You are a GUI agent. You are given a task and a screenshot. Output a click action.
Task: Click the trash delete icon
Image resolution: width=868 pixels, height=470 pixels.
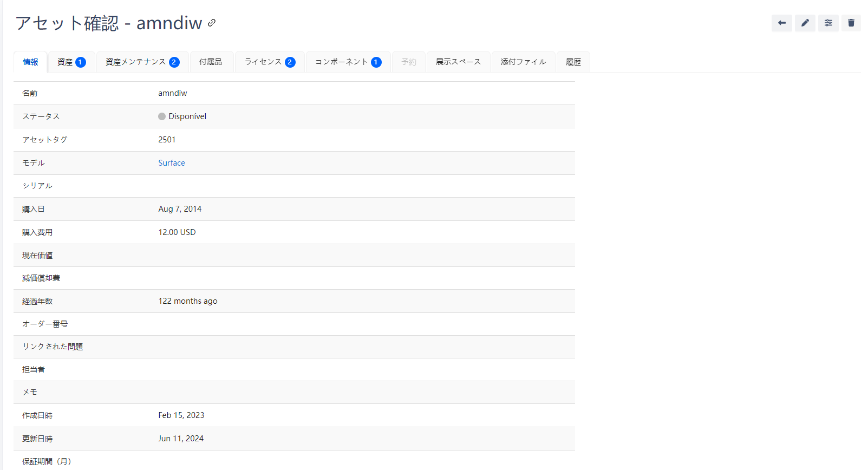coord(851,23)
